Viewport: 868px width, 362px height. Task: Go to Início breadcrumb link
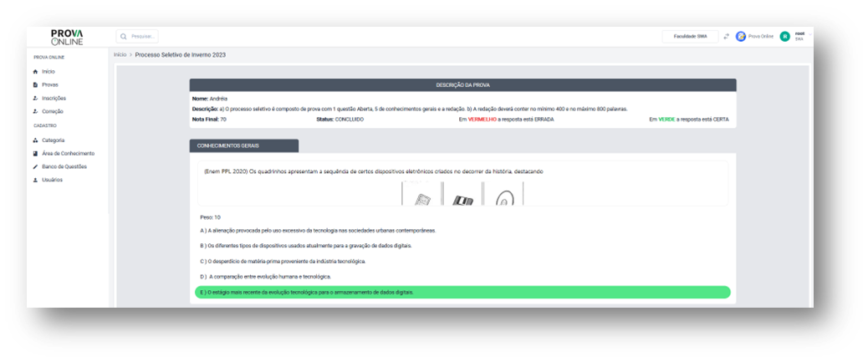pos(120,55)
